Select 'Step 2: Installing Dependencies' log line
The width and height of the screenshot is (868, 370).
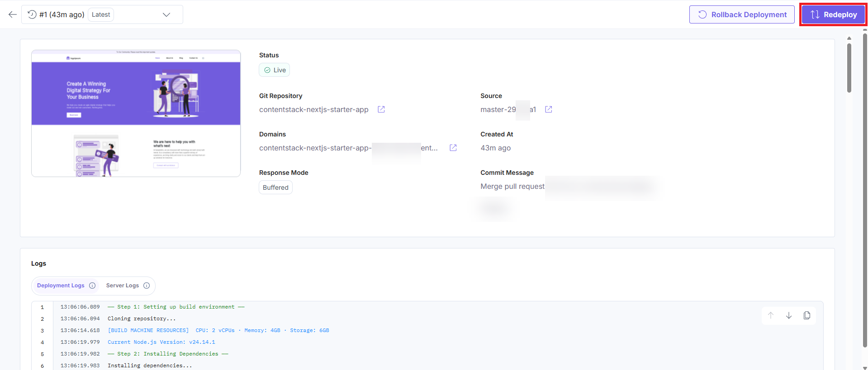click(x=168, y=354)
